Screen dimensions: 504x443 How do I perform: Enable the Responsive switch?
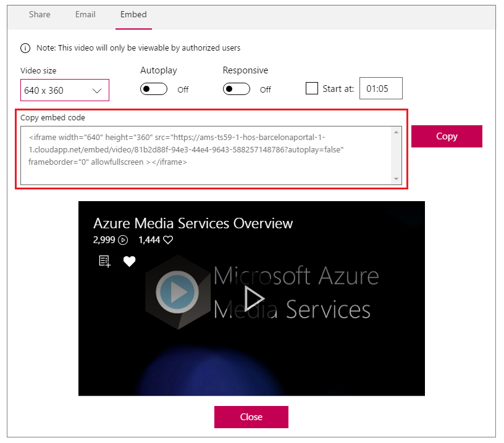[235, 88]
